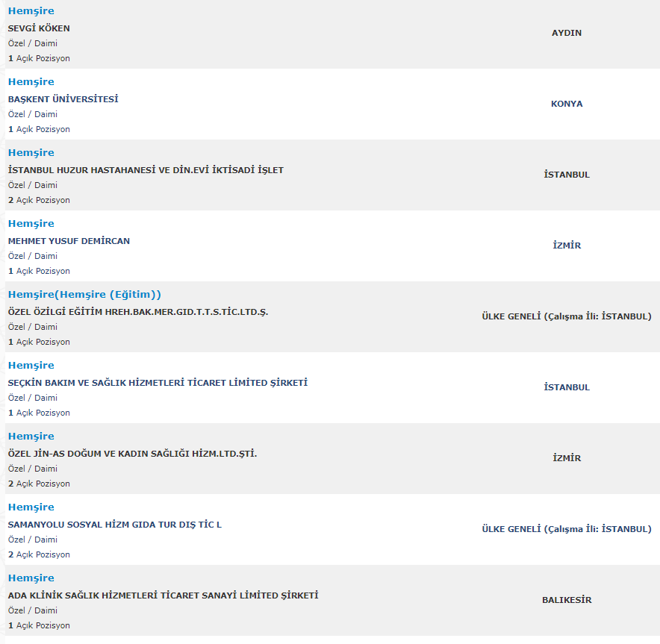This screenshot has height=644, width=660.
Task: Open the Hemşire listing for SEVGİ KÖKEN
Action: tap(31, 11)
